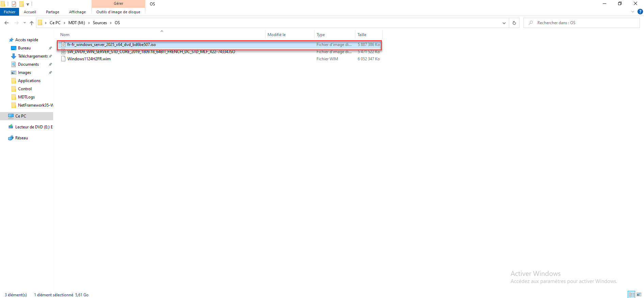Sort files by Taille column
Viewport: 644px width, 298px height.
coord(362,35)
